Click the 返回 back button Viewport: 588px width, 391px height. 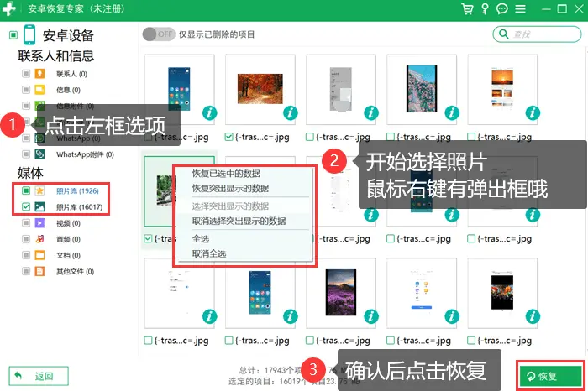(39, 376)
